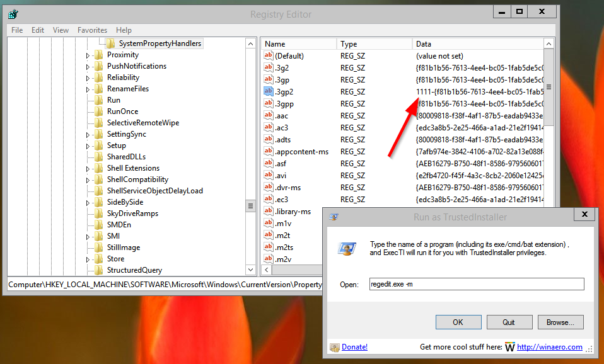This screenshot has width=604, height=364.
Task: Click the Quit button
Action: 509,322
